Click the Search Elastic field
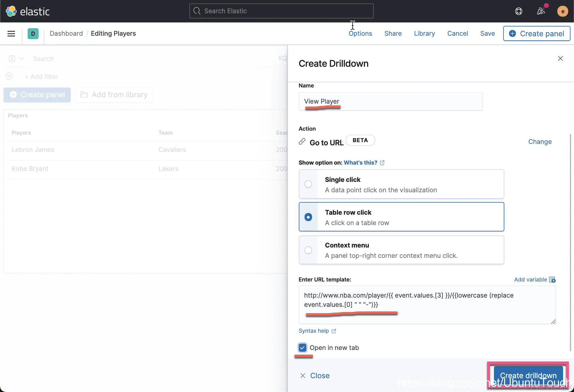This screenshot has height=392, width=574. tap(281, 11)
